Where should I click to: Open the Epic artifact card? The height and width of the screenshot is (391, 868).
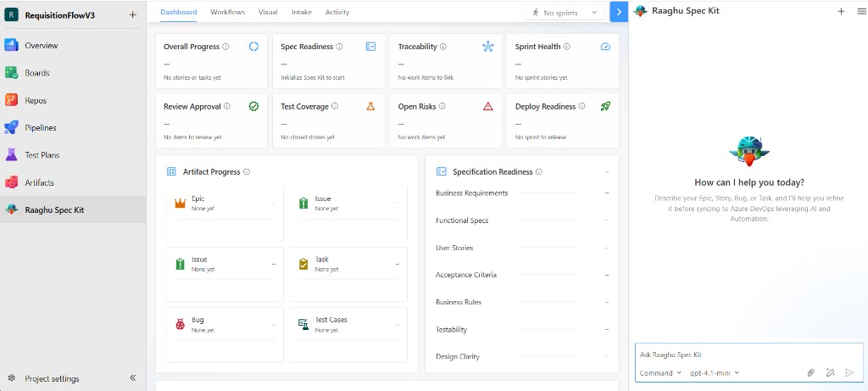click(225, 214)
